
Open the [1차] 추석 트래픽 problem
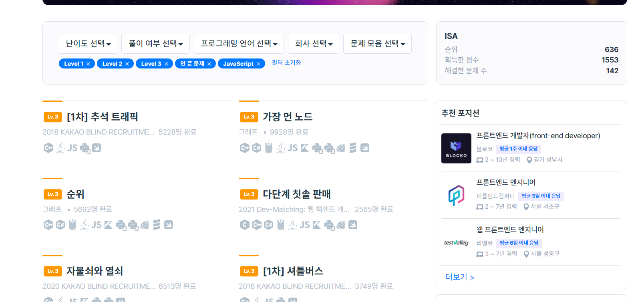102,117
